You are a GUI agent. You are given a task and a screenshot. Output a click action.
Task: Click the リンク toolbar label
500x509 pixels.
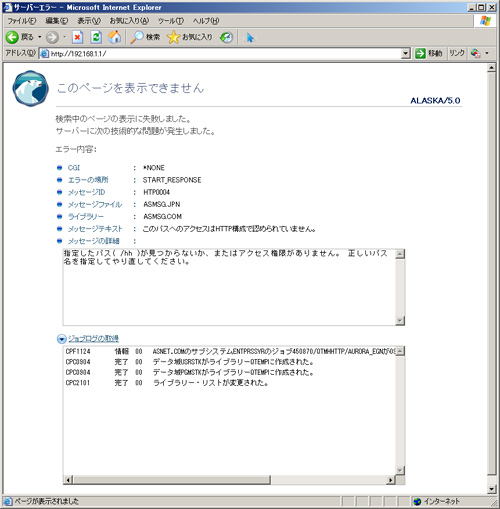457,53
